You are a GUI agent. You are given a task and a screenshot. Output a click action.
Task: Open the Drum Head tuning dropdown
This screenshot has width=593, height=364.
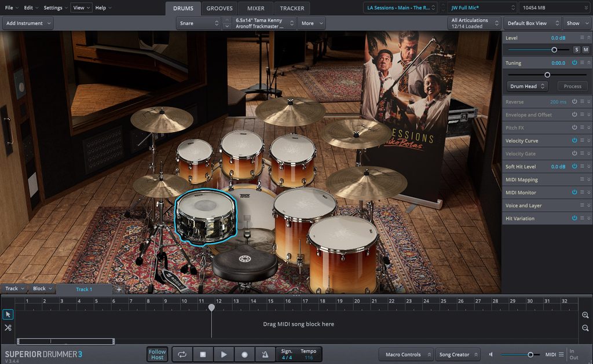(x=527, y=86)
